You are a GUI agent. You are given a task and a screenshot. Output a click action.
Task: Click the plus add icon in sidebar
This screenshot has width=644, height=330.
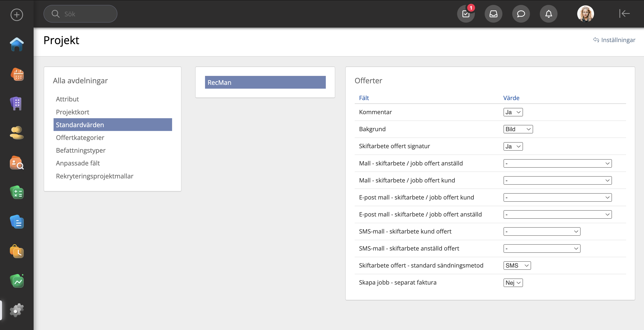coord(17,15)
